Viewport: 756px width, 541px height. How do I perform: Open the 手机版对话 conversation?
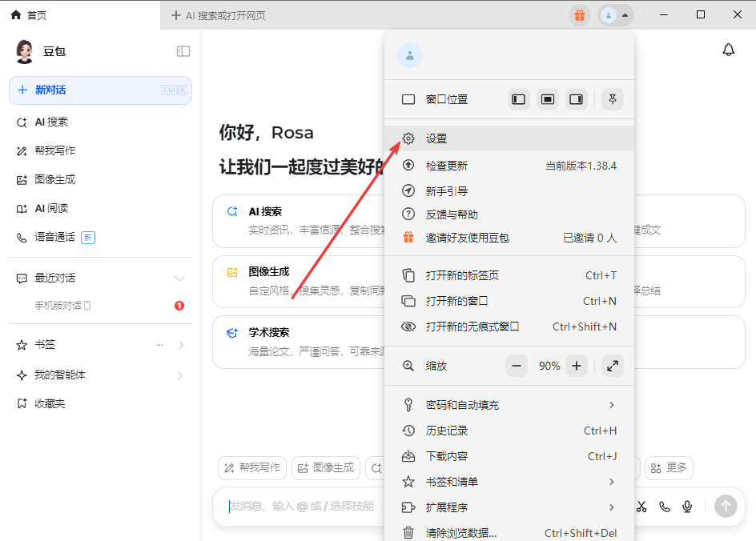point(100,306)
